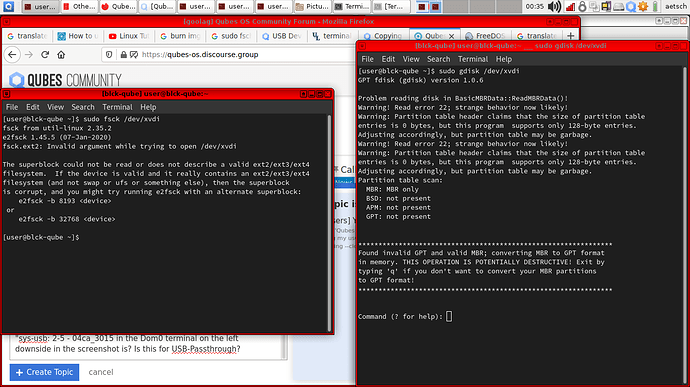Open Search menu in gdisk terminal
The width and height of the screenshot is (690, 387).
click(438, 59)
